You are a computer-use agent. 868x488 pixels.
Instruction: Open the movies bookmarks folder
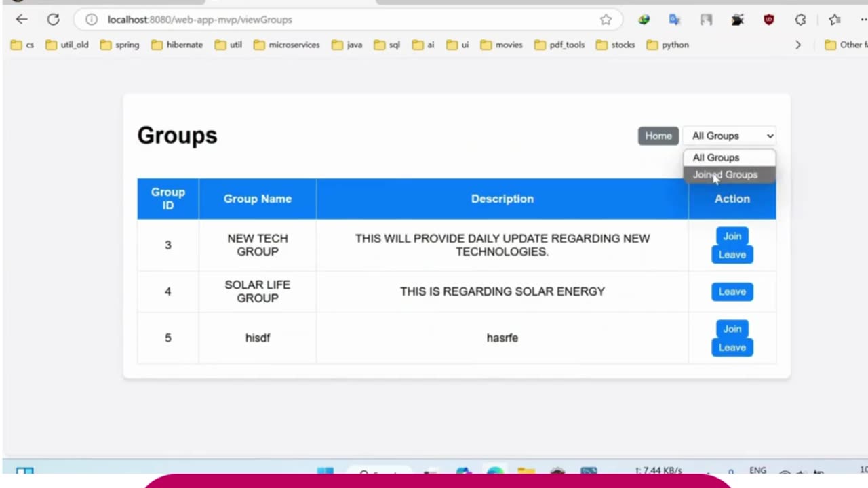(x=502, y=45)
